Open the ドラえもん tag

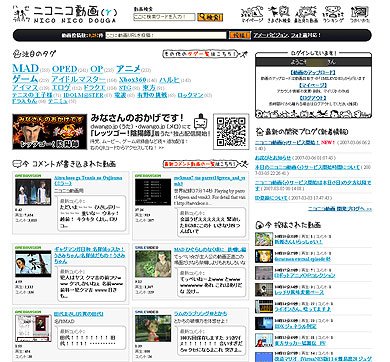(x=25, y=101)
